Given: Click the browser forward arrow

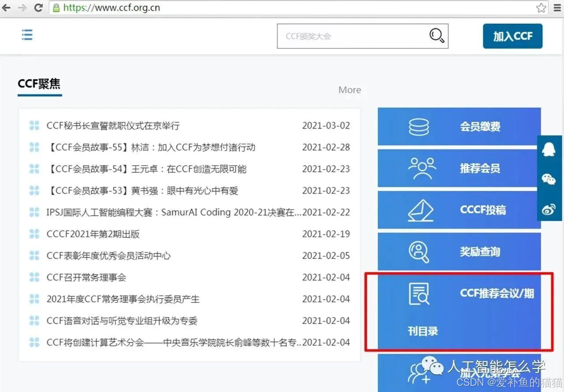Looking at the screenshot, I should click(x=22, y=7).
